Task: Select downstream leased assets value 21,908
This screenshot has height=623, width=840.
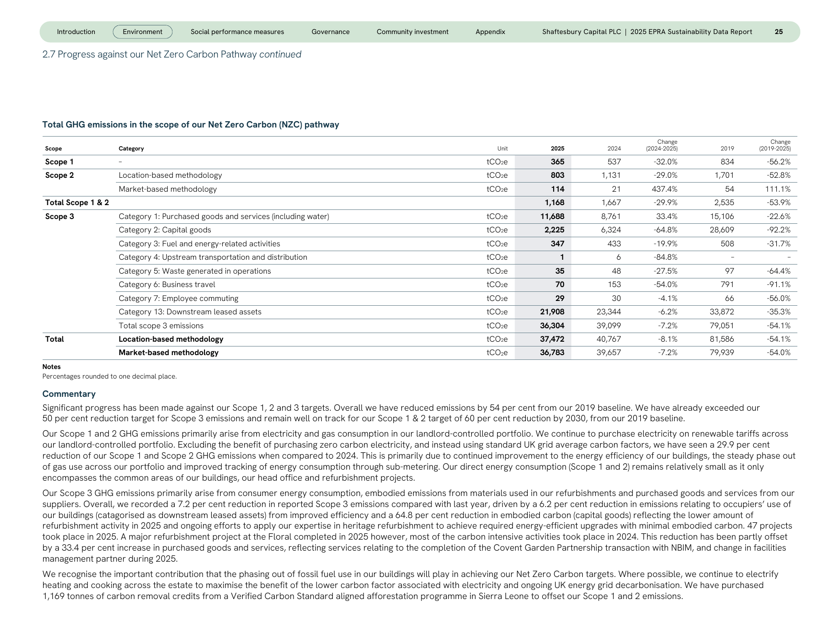Action: point(552,312)
